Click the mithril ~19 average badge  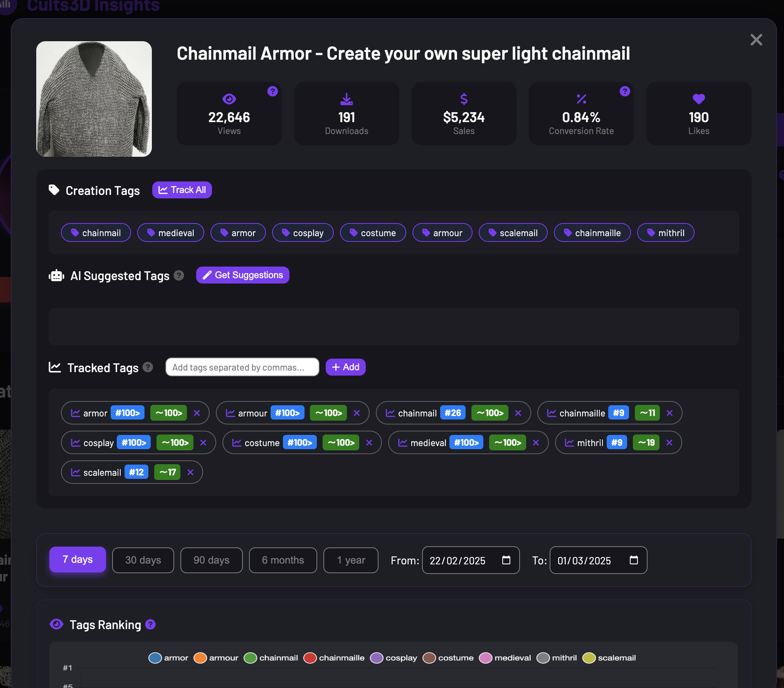tap(646, 443)
